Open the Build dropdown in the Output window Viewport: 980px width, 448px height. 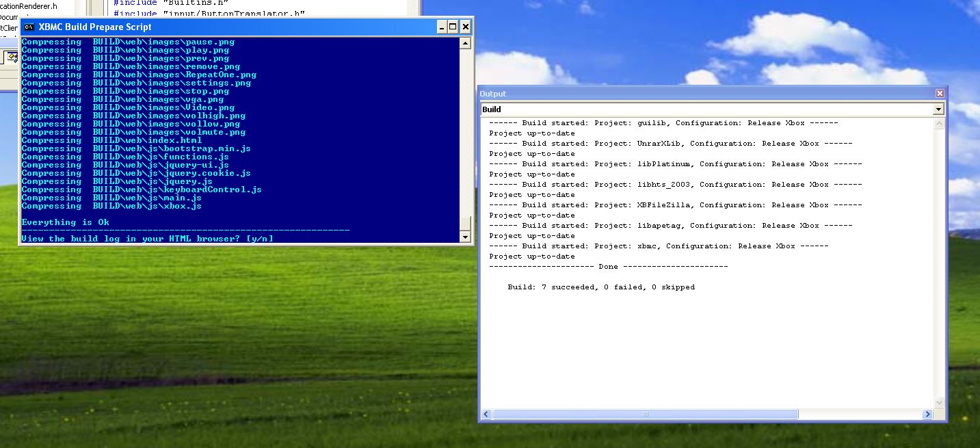tap(938, 109)
